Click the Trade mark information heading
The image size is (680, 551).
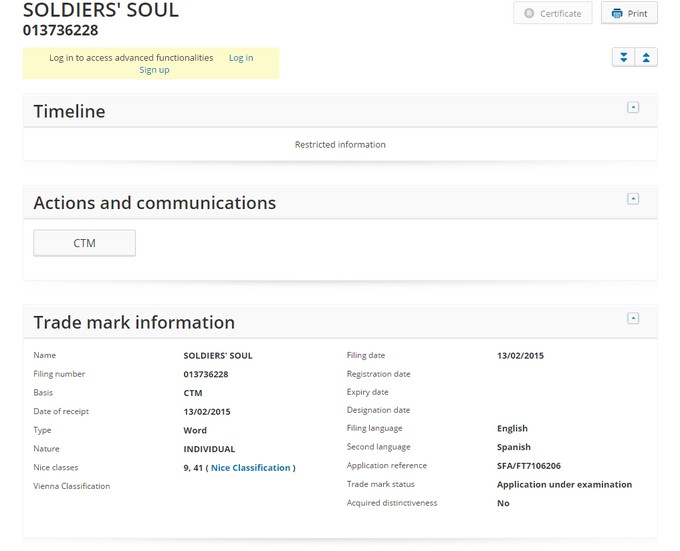(x=134, y=323)
